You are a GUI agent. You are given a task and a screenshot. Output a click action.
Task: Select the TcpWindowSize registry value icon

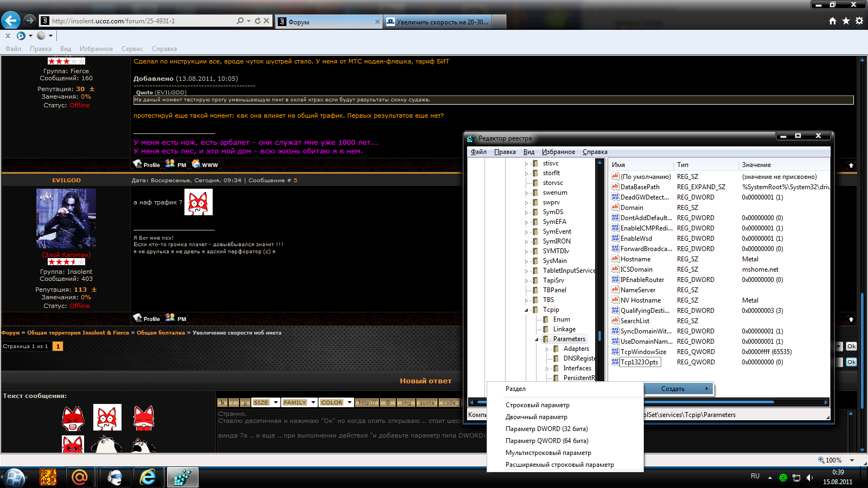615,351
